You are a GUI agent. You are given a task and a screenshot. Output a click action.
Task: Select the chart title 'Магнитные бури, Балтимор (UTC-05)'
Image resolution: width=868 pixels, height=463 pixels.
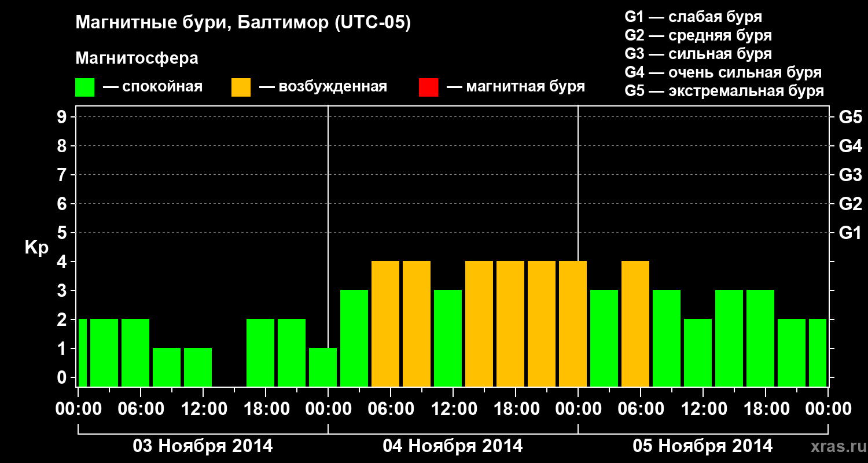coord(243,24)
